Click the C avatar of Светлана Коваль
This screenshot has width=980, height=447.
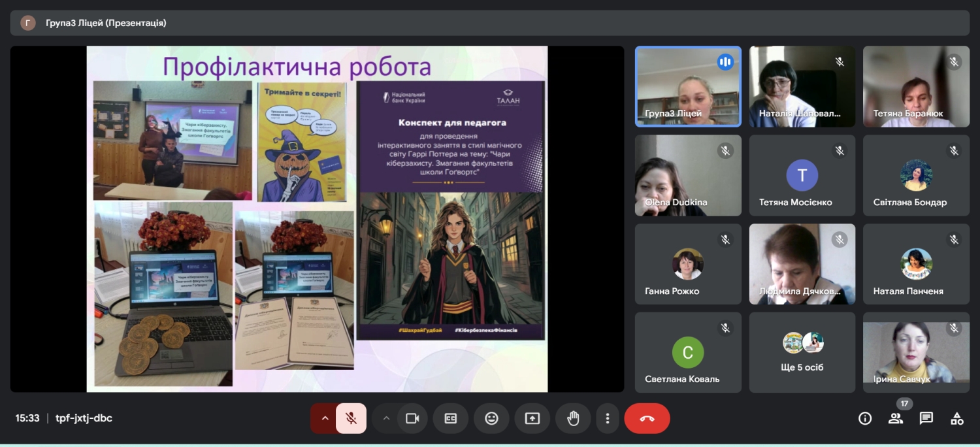688,353
